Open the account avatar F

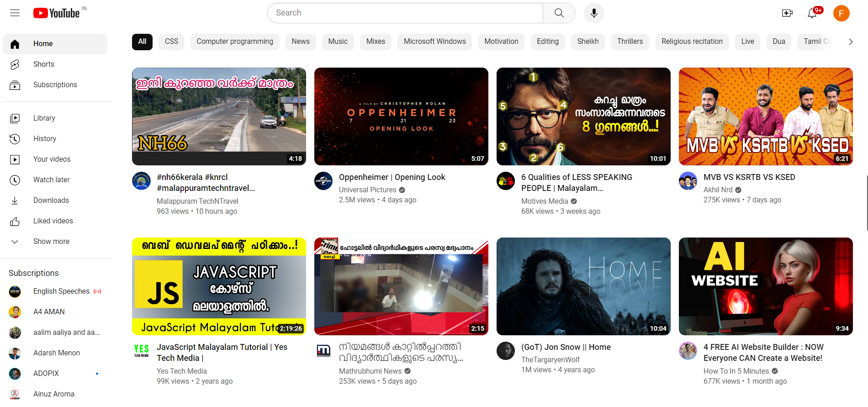pyautogui.click(x=841, y=13)
